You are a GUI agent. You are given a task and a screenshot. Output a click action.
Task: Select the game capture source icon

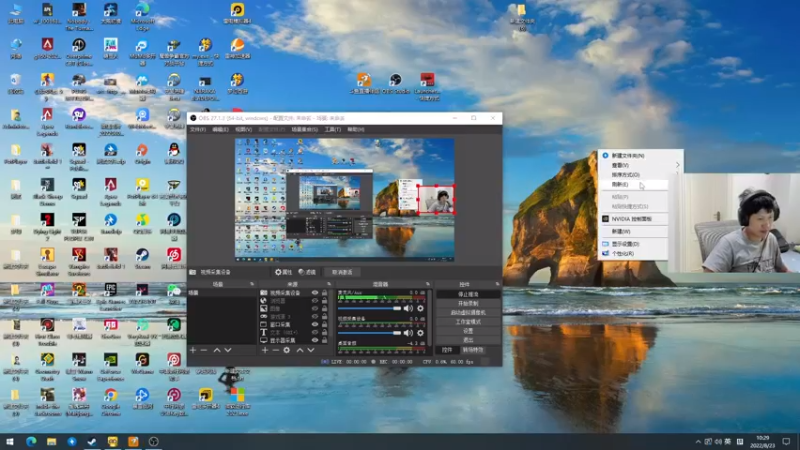[x=264, y=316]
